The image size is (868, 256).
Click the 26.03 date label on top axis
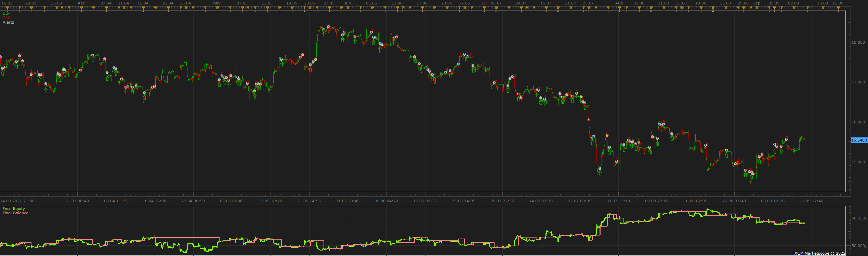click(56, 3)
